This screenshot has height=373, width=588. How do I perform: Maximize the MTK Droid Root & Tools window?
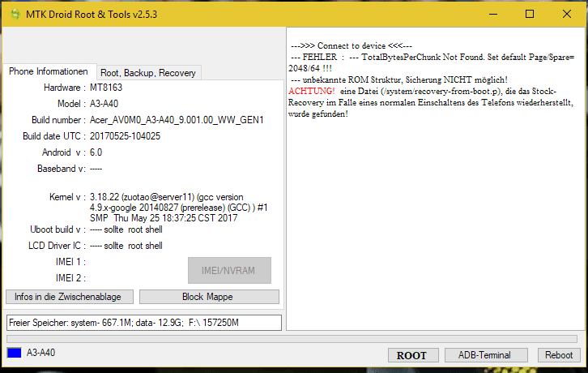(x=530, y=15)
